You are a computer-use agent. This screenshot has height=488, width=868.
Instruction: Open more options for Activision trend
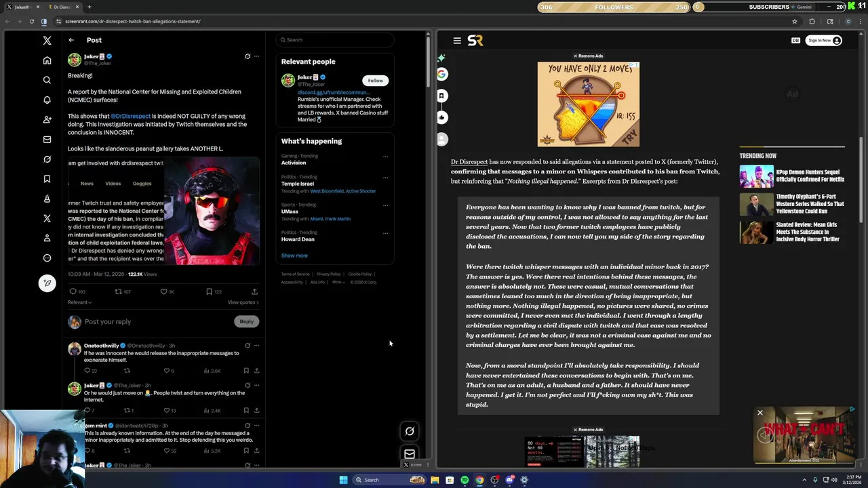point(385,157)
